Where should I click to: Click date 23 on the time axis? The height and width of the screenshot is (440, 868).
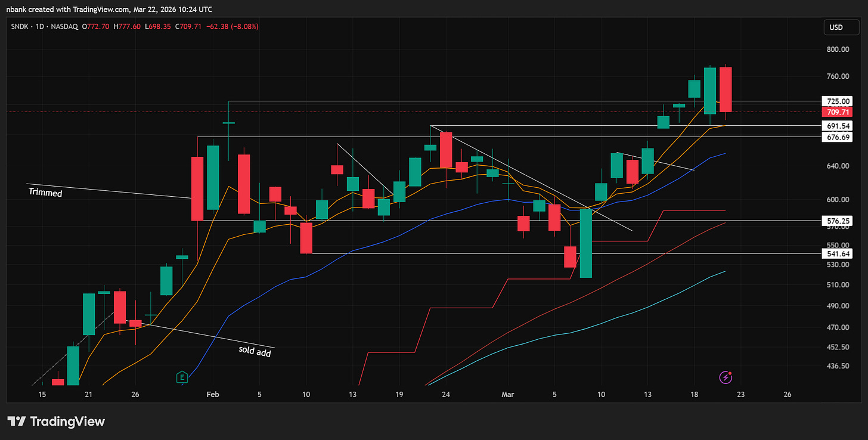tap(741, 395)
